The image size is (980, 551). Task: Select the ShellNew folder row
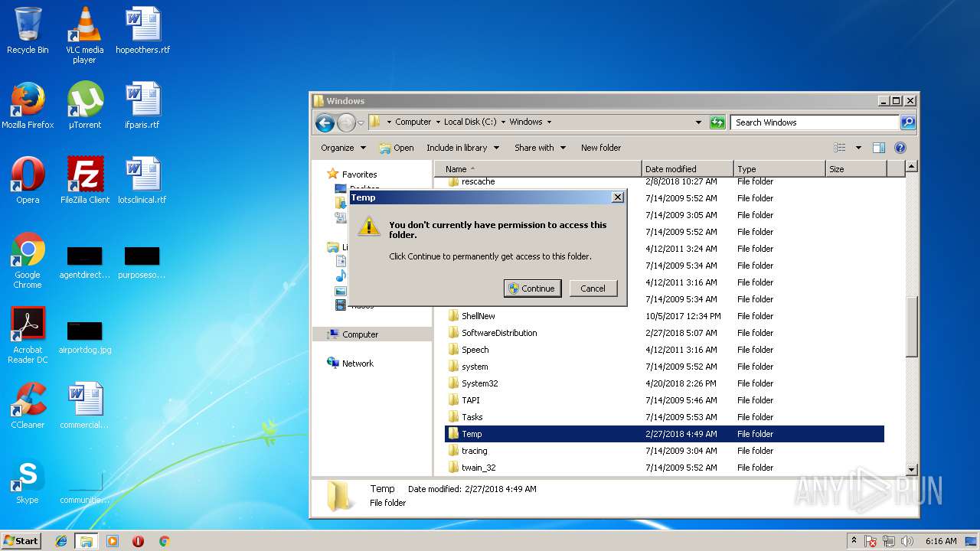click(x=665, y=316)
